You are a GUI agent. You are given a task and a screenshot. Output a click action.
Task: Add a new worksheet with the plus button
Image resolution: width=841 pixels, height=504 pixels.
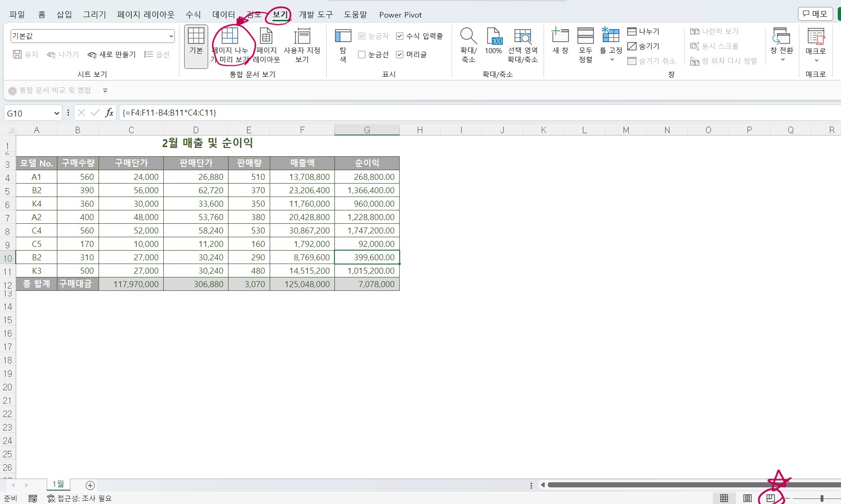(x=90, y=485)
